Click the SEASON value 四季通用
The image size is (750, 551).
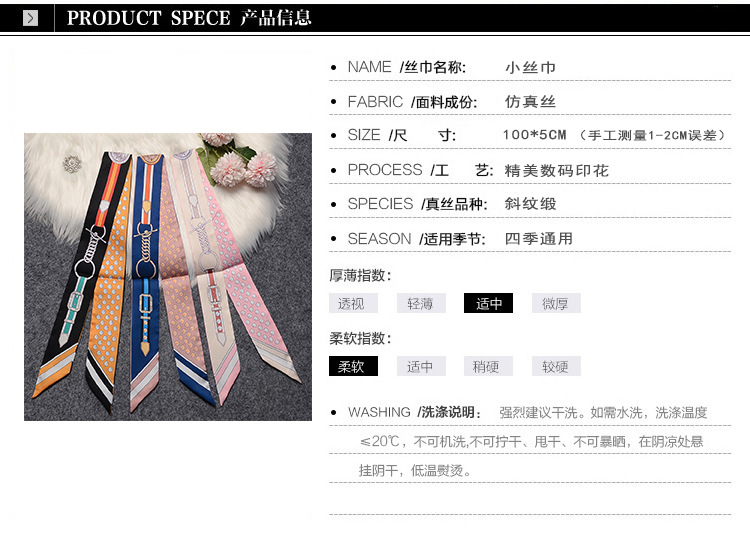539,238
